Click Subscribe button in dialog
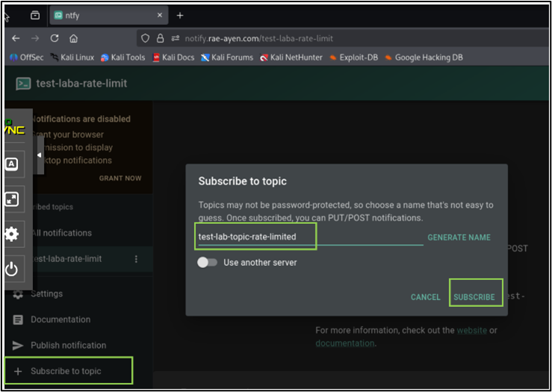This screenshot has width=552, height=392. coord(474,297)
